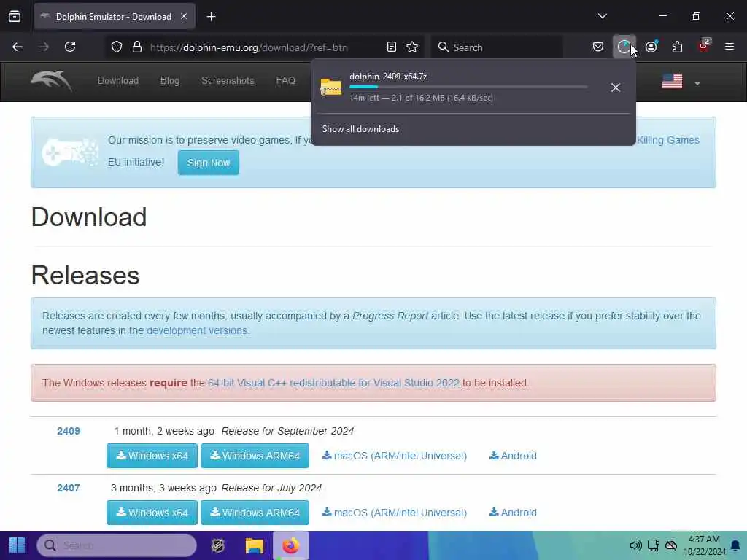
Task: Open the Screenshots nav menu item
Action: coord(228,80)
